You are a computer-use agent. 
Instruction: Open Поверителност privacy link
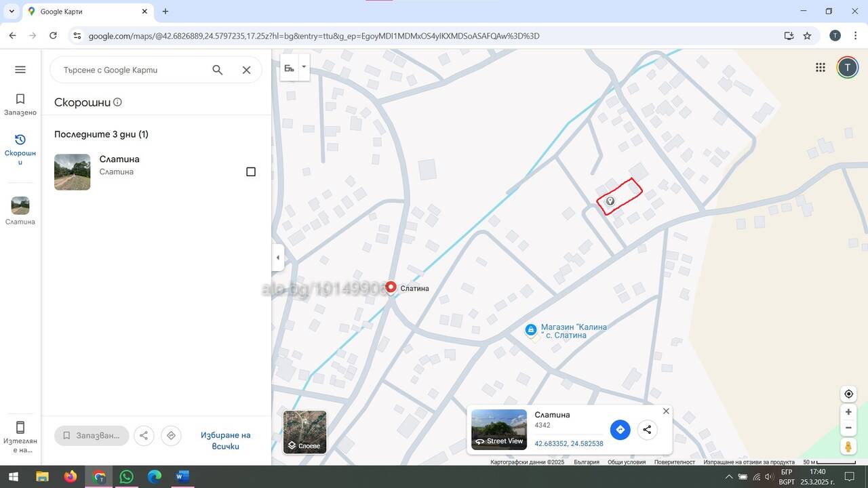pyautogui.click(x=674, y=462)
